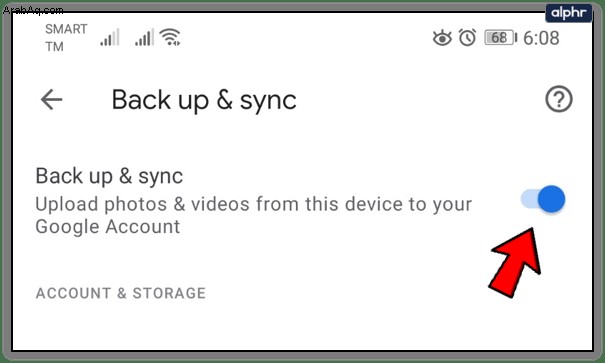Tap the SMART TM carrier label
Screen dimensions: 605x363
(x=66, y=38)
